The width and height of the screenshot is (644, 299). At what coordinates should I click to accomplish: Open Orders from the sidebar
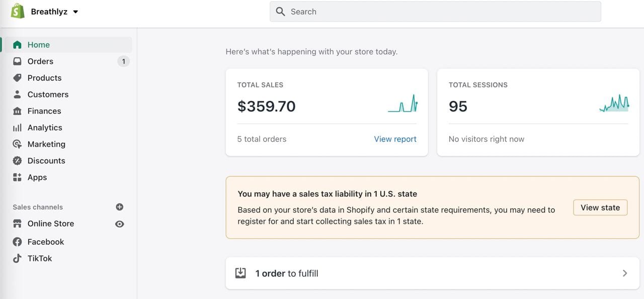coord(40,61)
